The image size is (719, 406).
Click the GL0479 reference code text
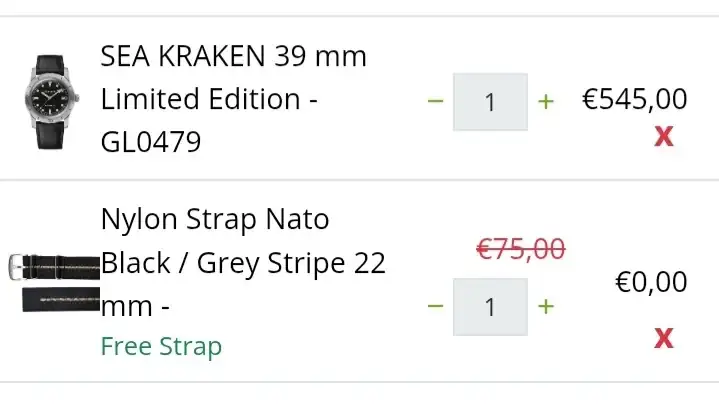click(151, 142)
